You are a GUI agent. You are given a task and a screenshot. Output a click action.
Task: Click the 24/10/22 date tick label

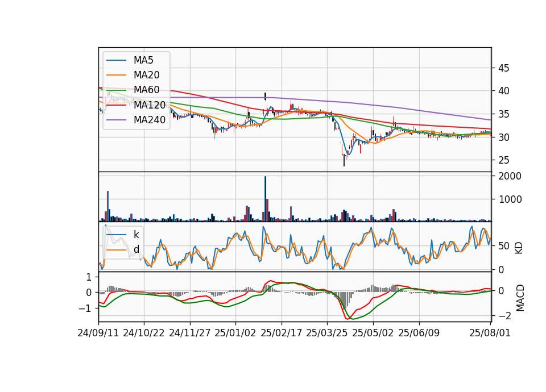144,333
